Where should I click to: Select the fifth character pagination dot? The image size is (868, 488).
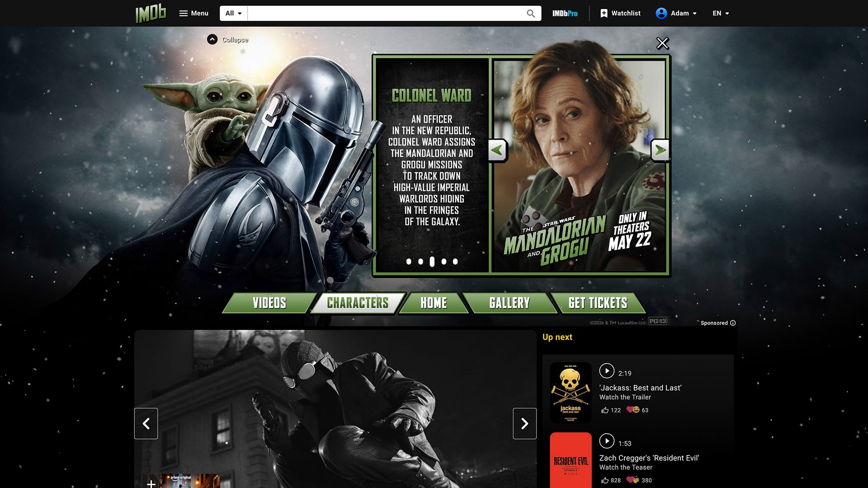coord(455,261)
